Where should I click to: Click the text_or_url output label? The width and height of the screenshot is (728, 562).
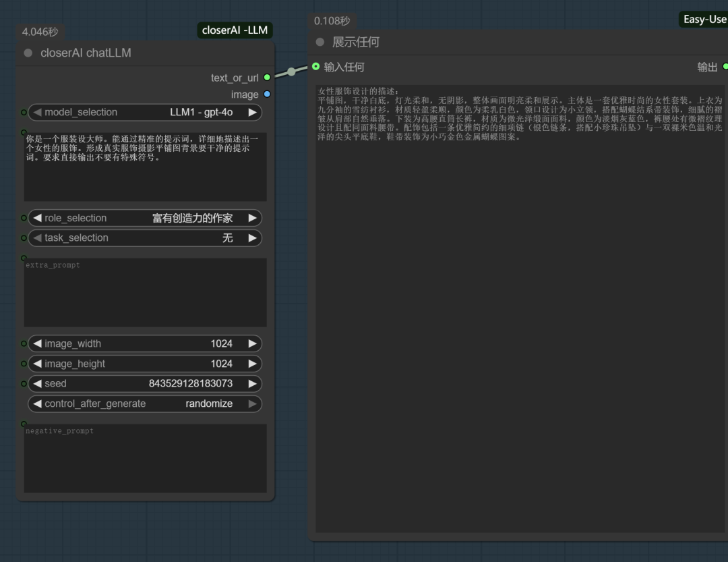point(235,78)
